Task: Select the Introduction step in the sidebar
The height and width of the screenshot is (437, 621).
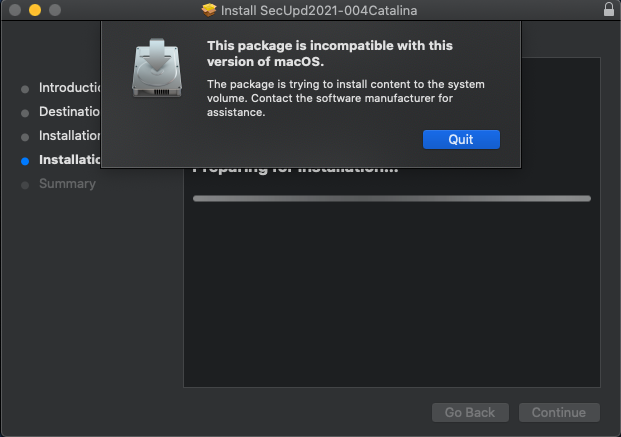Action: coord(69,88)
